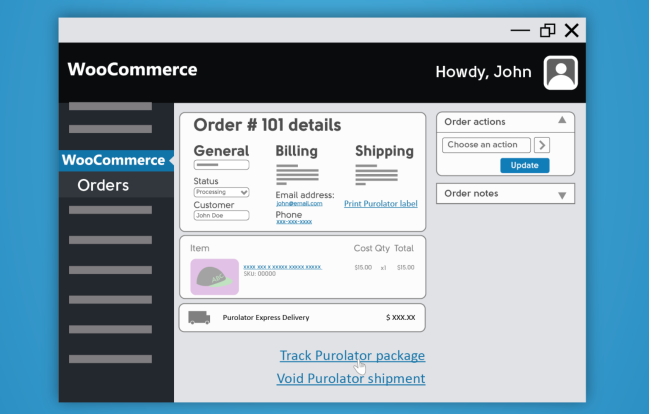Open the Status dropdown showing Processing
Screen dimensions: 649x414
221,192
